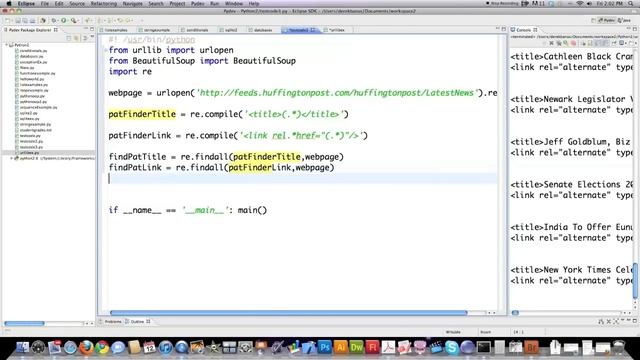Open the File menu

click(44, 3)
